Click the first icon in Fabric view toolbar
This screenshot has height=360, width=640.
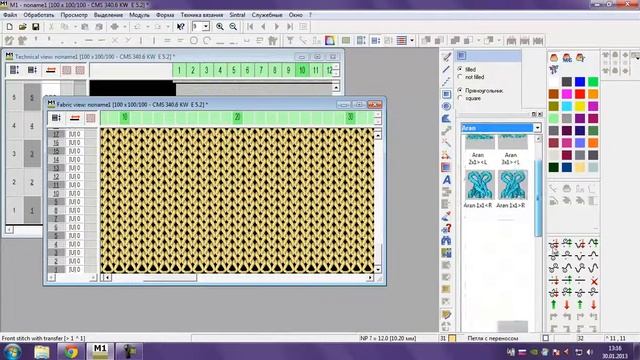coord(56,118)
